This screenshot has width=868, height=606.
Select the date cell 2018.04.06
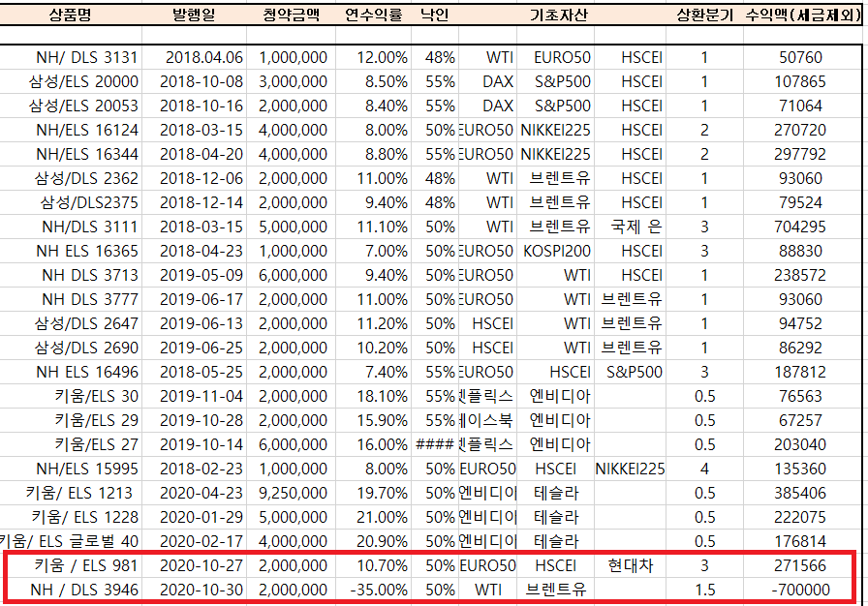195,57
